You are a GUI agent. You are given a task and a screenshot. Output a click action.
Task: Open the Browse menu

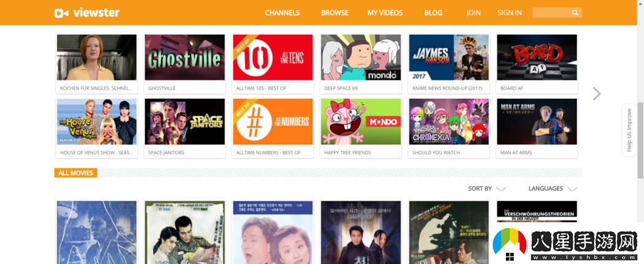pos(335,13)
